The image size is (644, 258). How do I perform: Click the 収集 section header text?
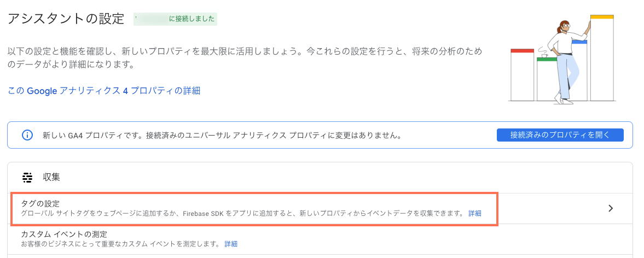pos(52,178)
